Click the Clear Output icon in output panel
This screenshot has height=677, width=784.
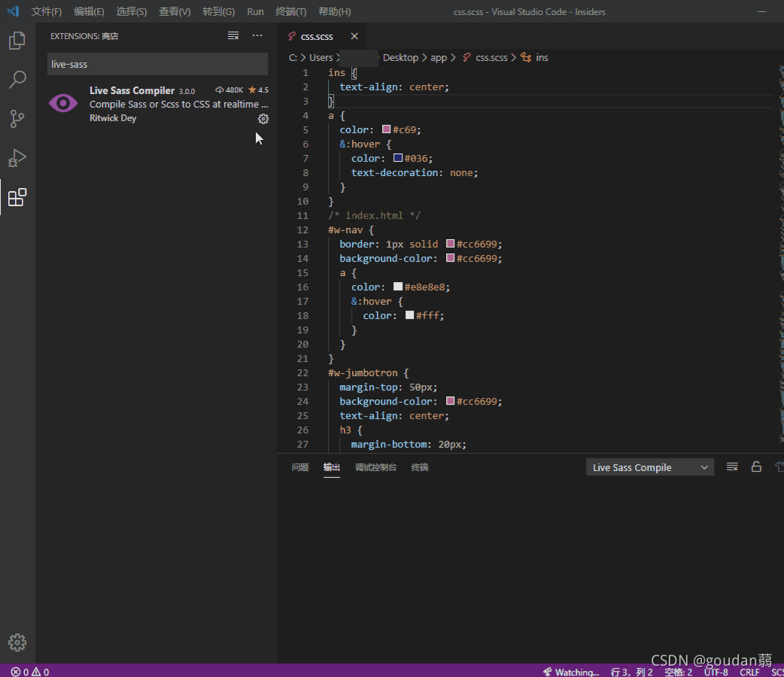(732, 466)
